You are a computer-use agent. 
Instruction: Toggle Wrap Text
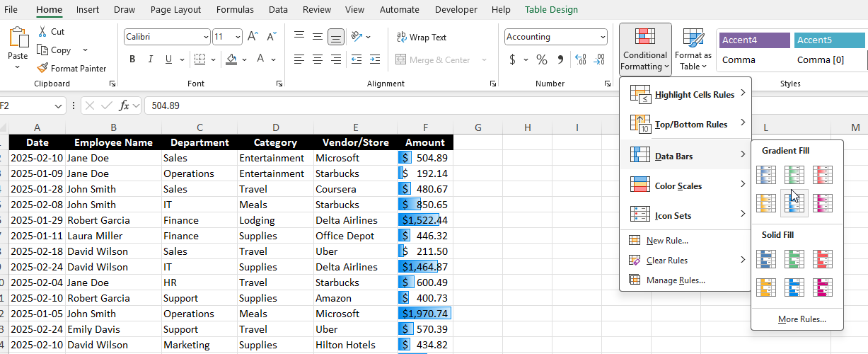tap(422, 38)
